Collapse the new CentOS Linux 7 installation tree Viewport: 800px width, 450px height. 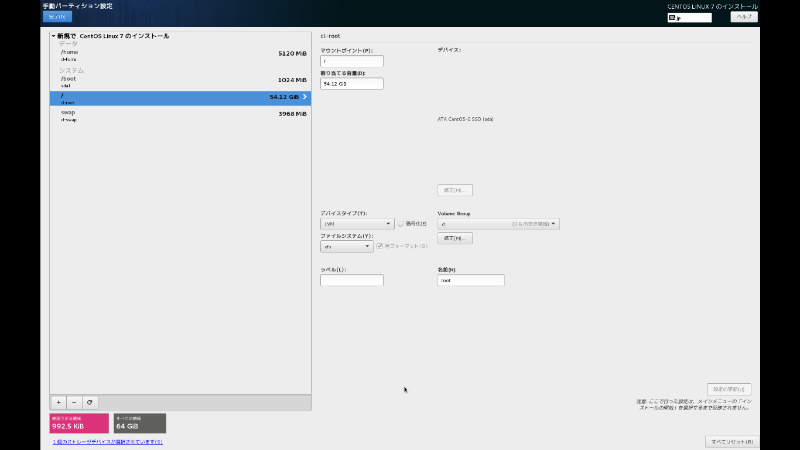point(53,36)
